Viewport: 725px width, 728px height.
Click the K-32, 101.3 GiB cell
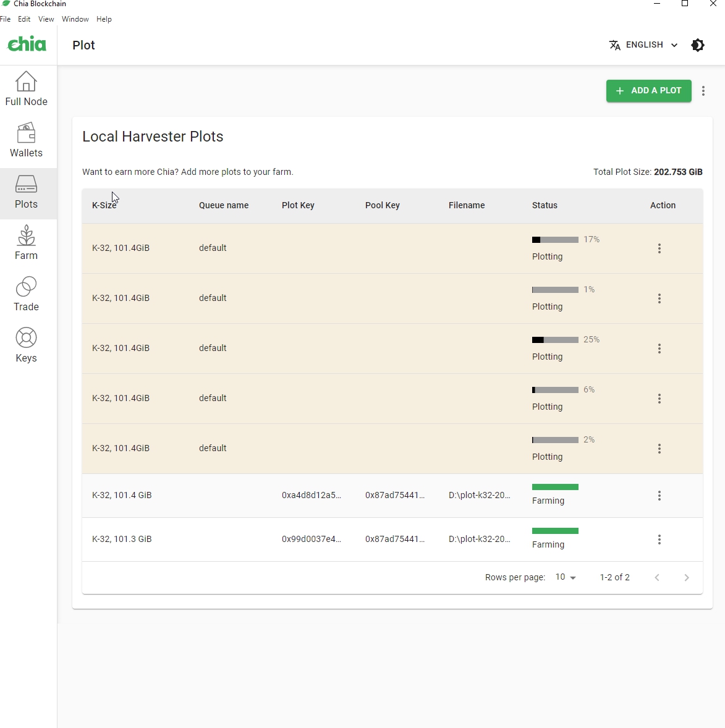(x=122, y=539)
